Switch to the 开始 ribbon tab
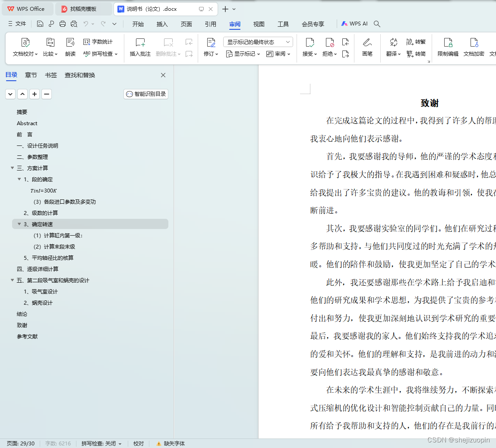This screenshot has height=448, width=496. coord(138,24)
